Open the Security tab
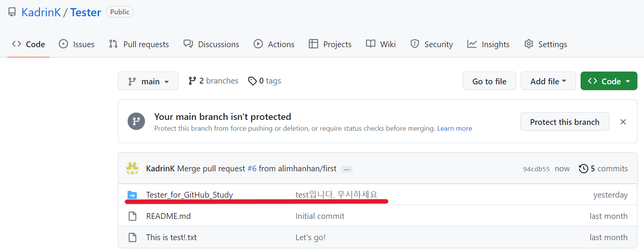644x251 pixels. (x=431, y=44)
